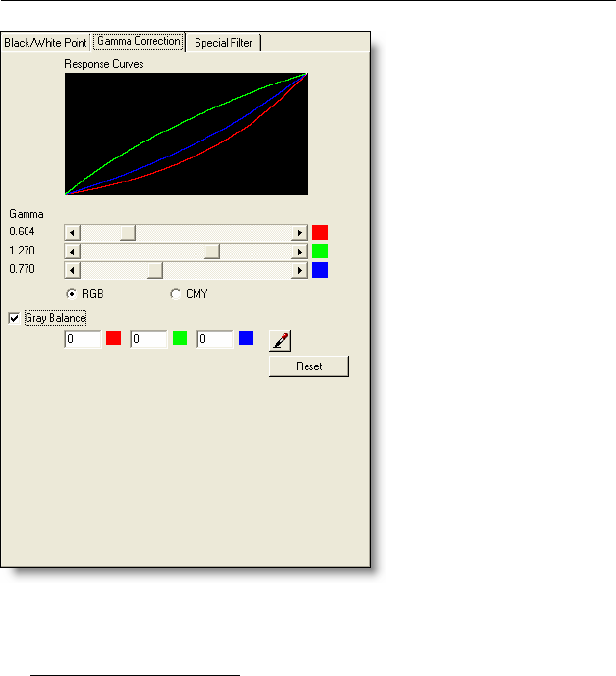This screenshot has width=616, height=676.
Task: Click the blue gamma color swatch
Action: click(x=320, y=270)
